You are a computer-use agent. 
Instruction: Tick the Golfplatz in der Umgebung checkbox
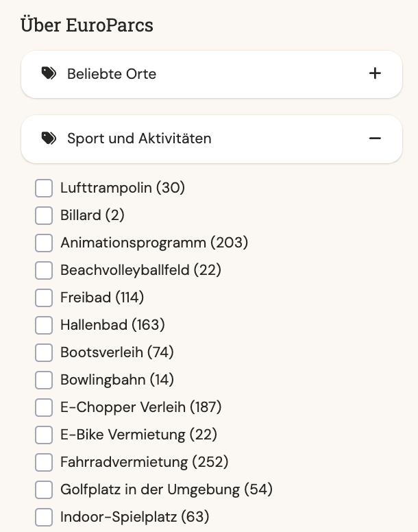point(44,489)
